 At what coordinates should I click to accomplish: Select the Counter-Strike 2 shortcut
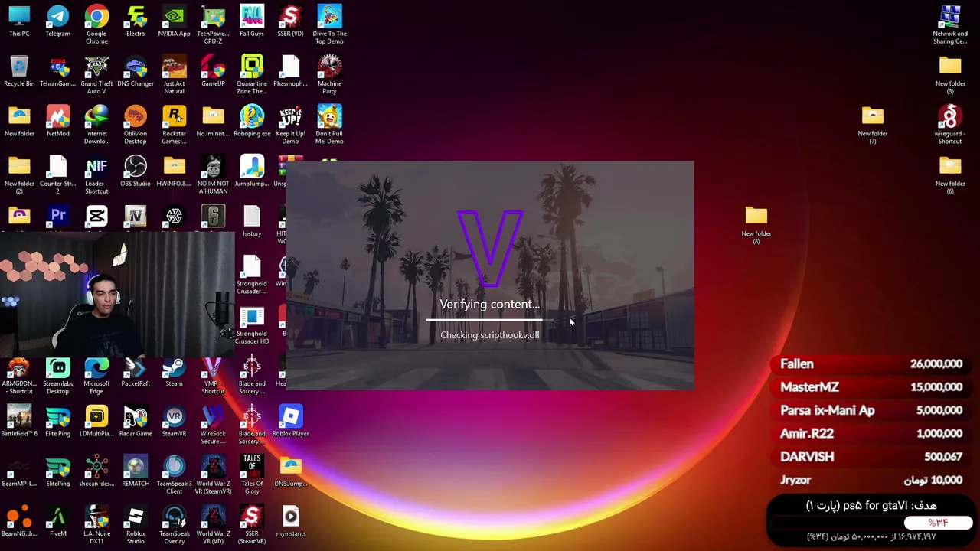click(58, 174)
